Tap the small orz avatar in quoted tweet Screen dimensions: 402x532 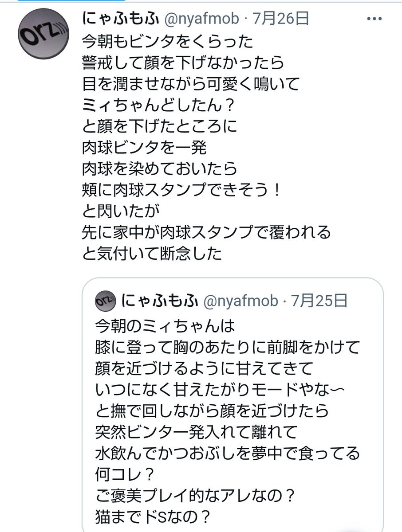(106, 301)
